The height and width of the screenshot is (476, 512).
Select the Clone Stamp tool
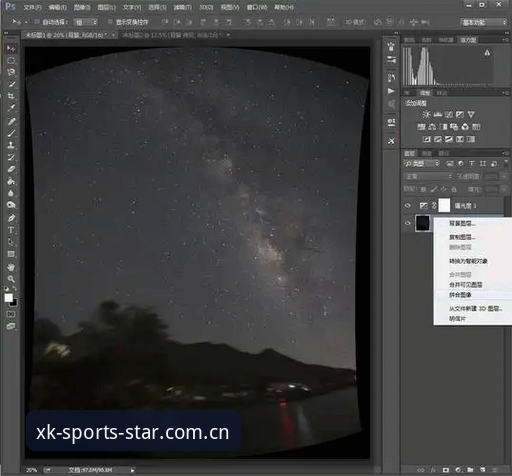coord(11,145)
